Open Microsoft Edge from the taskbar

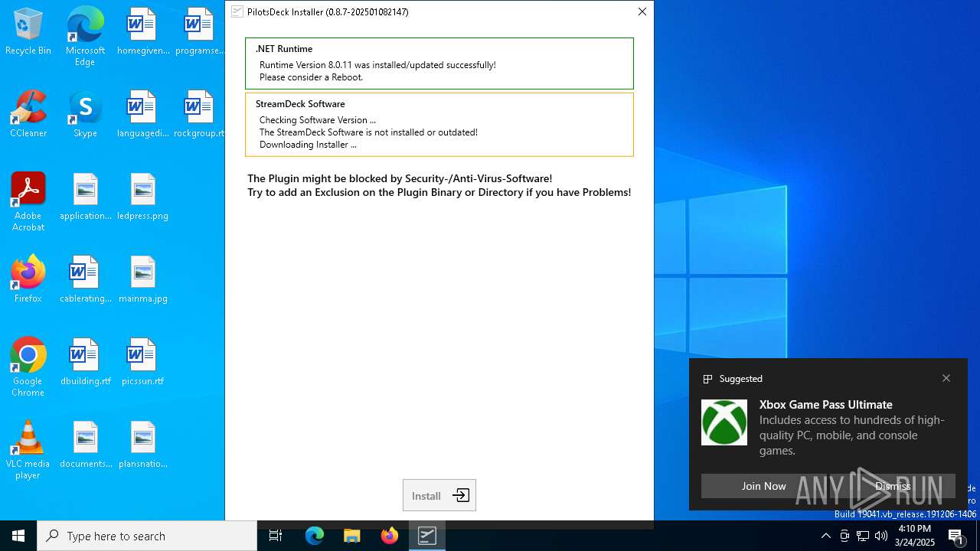(x=315, y=536)
